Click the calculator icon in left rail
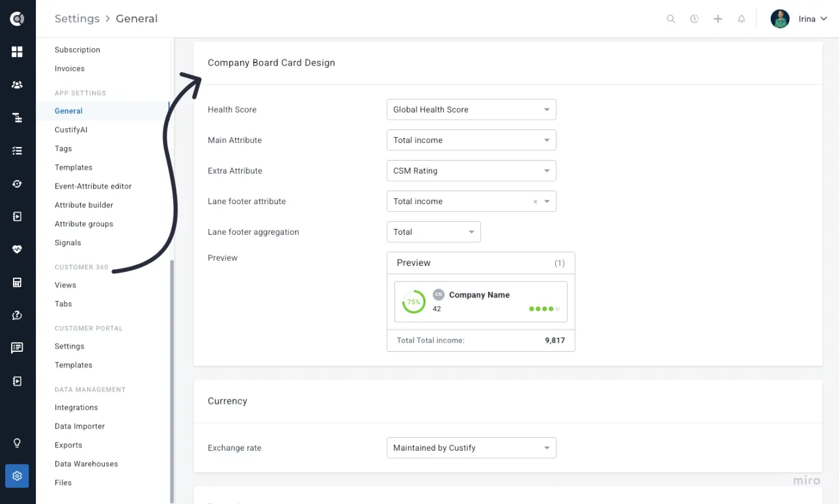 (18, 282)
